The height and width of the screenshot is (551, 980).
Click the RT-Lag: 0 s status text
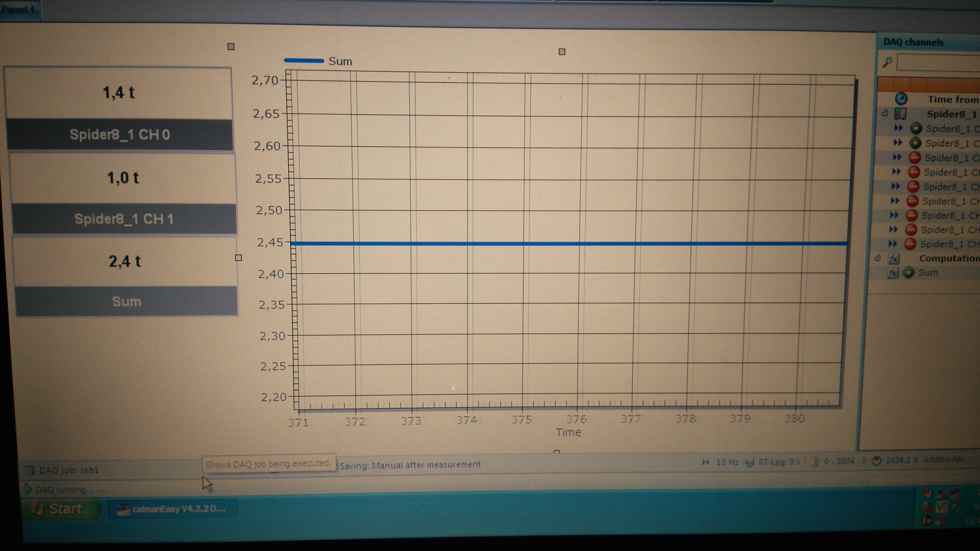tap(779, 462)
